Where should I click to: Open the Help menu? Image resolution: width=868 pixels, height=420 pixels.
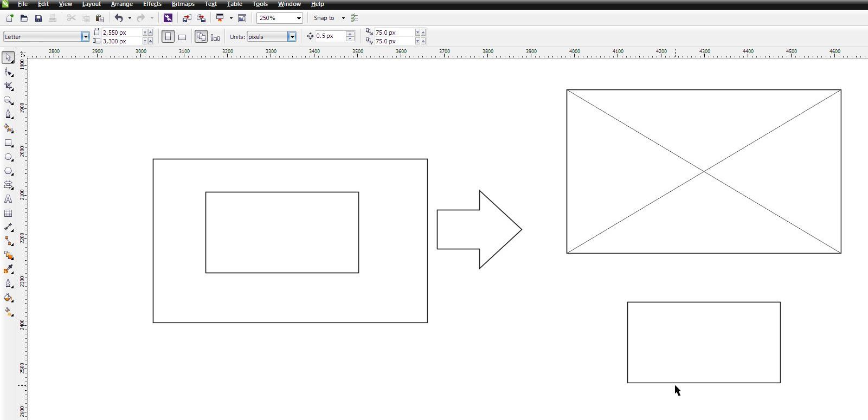tap(318, 4)
